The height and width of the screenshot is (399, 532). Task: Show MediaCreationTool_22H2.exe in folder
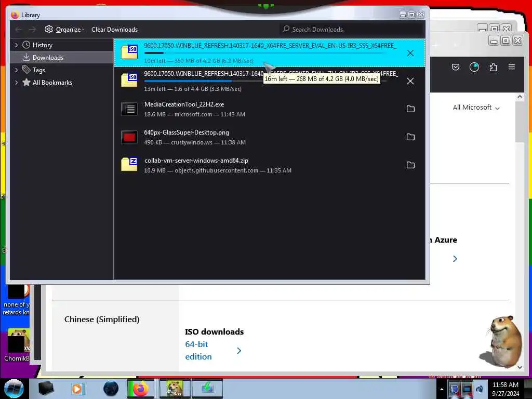click(410, 109)
